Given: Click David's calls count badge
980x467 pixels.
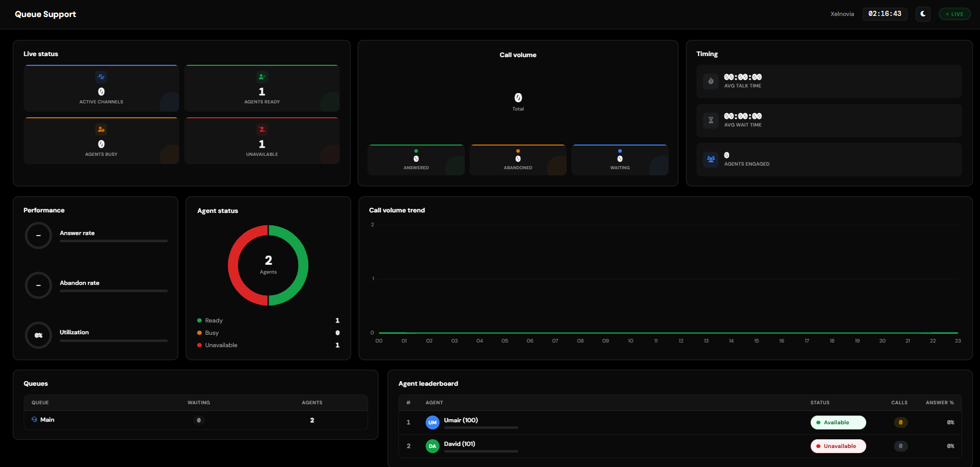Looking at the screenshot, I should click(900, 446).
